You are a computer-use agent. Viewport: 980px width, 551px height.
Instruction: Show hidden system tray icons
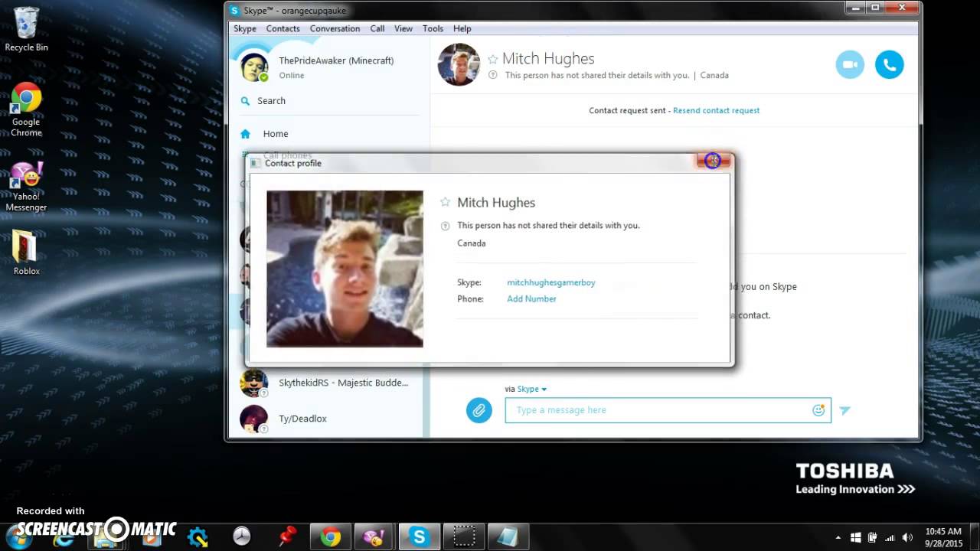pyautogui.click(x=838, y=537)
